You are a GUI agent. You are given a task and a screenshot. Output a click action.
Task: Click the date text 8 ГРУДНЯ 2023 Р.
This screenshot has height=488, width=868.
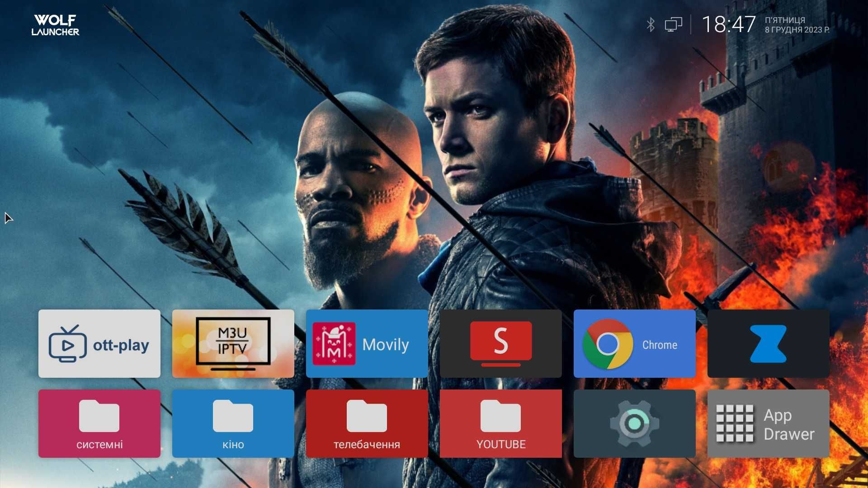coord(797,30)
